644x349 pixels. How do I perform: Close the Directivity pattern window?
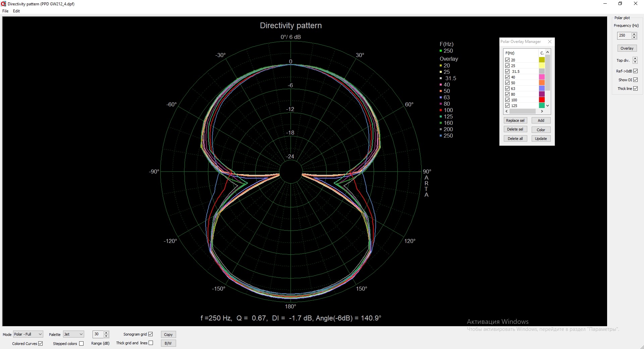pyautogui.click(x=636, y=4)
